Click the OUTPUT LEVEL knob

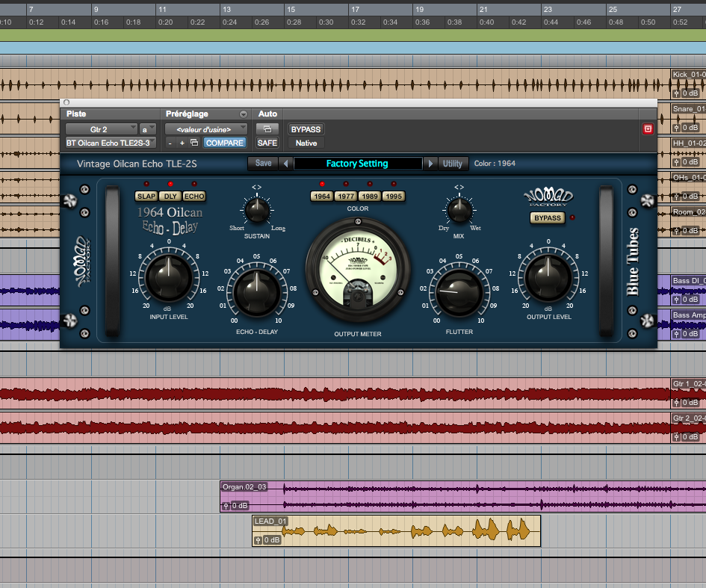548,278
